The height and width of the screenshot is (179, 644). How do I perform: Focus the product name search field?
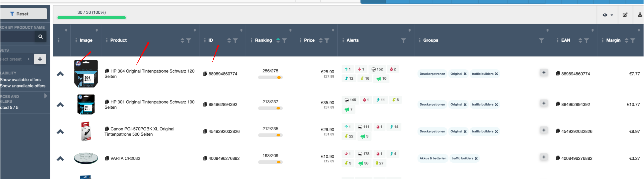pos(17,37)
